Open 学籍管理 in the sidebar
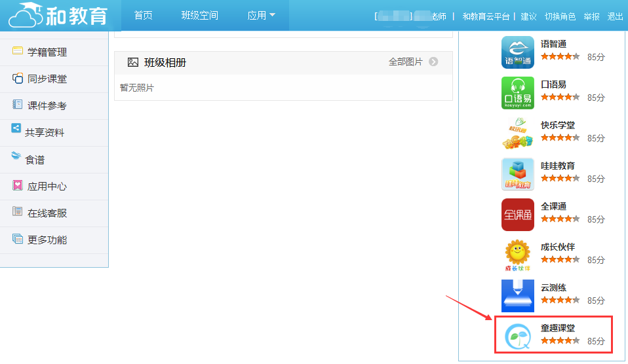This screenshot has height=364, width=628. 47,52
